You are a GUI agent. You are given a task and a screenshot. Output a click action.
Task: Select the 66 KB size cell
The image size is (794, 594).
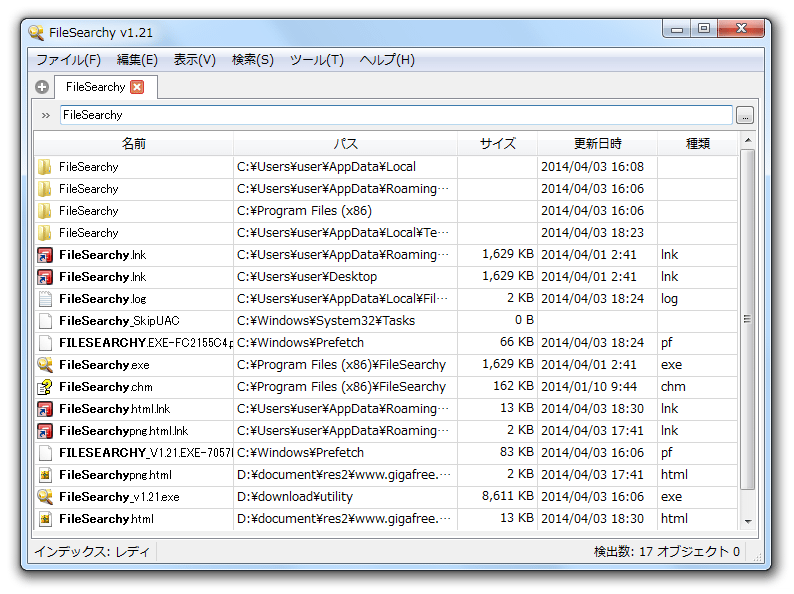click(x=517, y=342)
